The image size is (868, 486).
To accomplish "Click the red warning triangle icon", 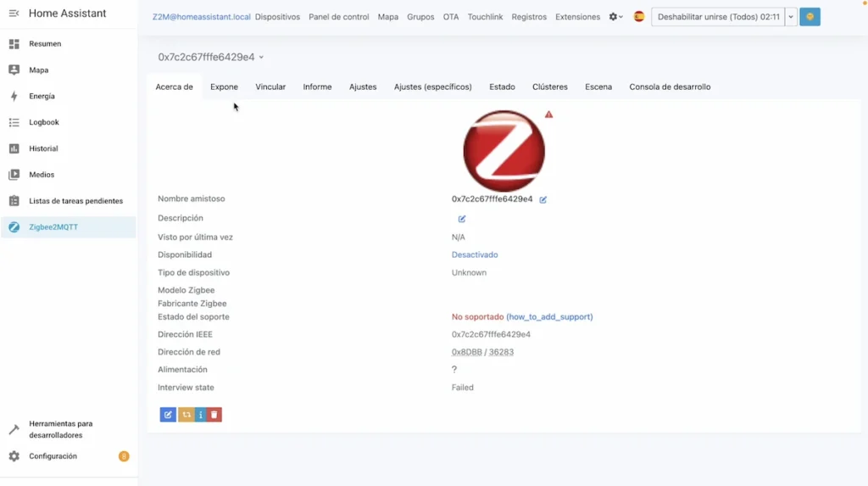I will point(548,115).
